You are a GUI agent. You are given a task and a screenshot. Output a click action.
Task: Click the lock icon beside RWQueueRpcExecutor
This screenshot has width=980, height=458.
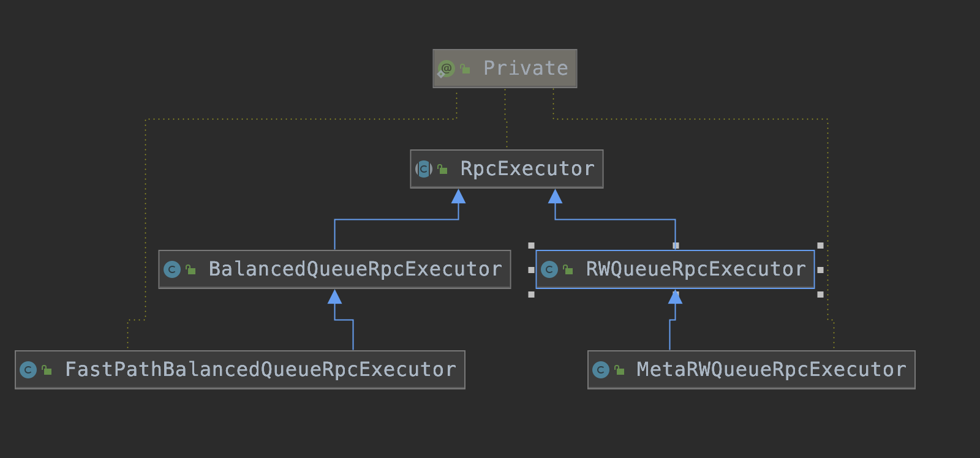[x=568, y=269]
